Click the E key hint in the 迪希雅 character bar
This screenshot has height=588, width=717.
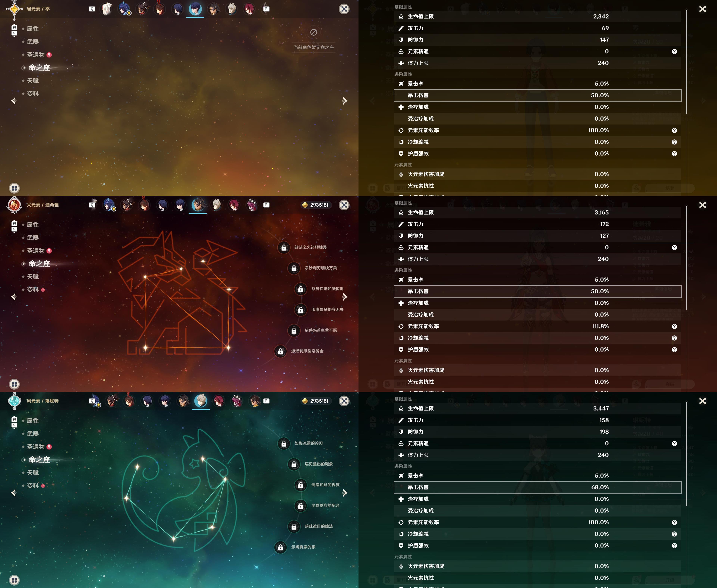(x=266, y=205)
